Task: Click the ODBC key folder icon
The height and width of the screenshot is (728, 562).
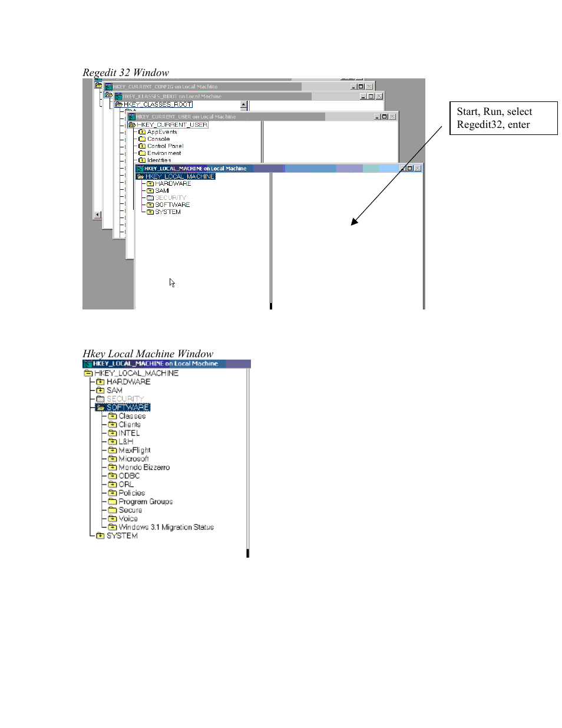Action: (113, 476)
